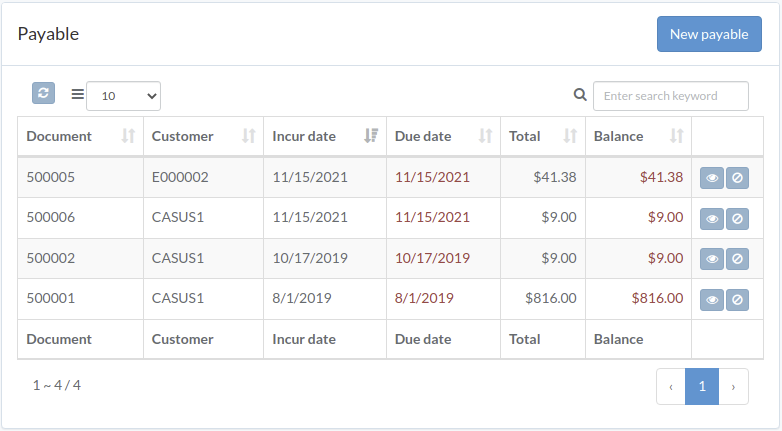Click red due date 10/17/2019
Screen dimensions: 782x431
[432, 258]
